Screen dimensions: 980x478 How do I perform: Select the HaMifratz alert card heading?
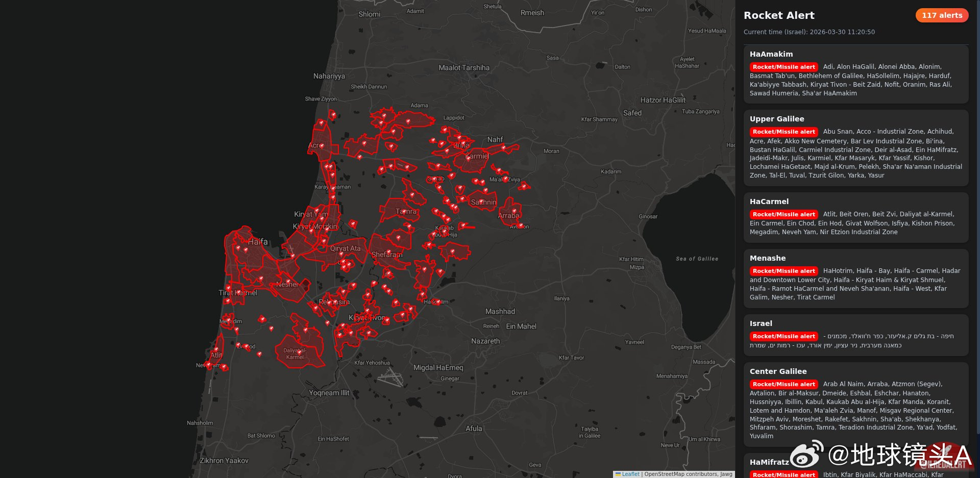pos(770,462)
